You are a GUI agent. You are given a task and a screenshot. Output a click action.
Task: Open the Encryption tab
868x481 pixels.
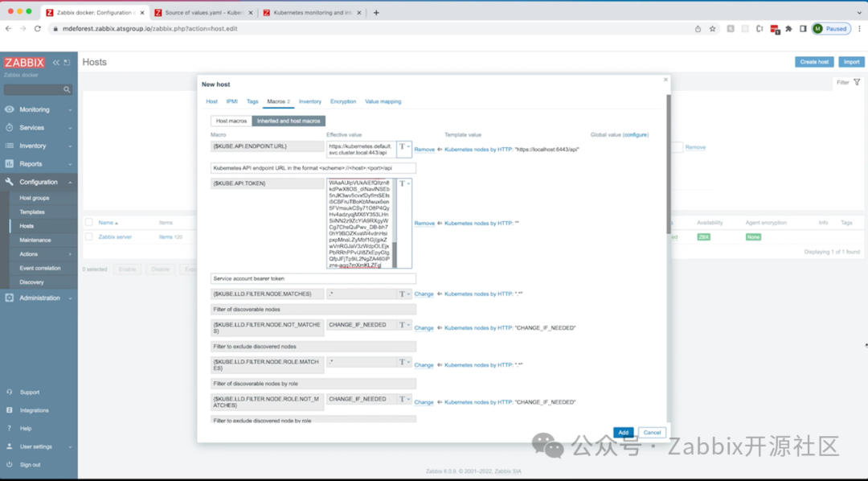click(x=343, y=101)
